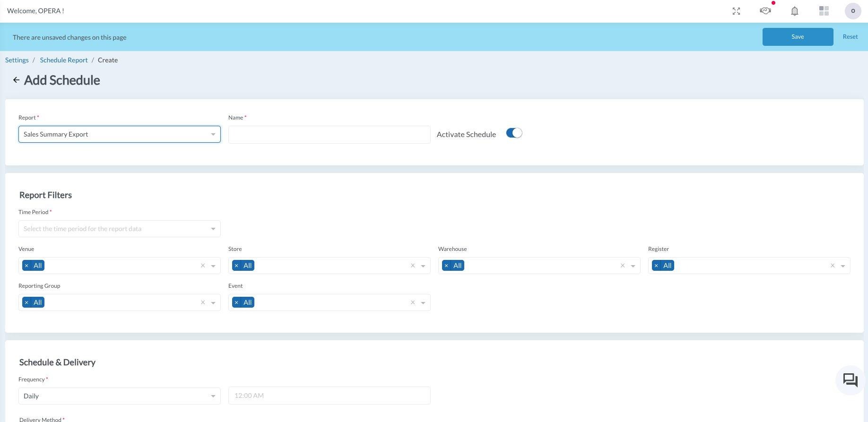
Task: Click the Reset link
Action: 850,36
